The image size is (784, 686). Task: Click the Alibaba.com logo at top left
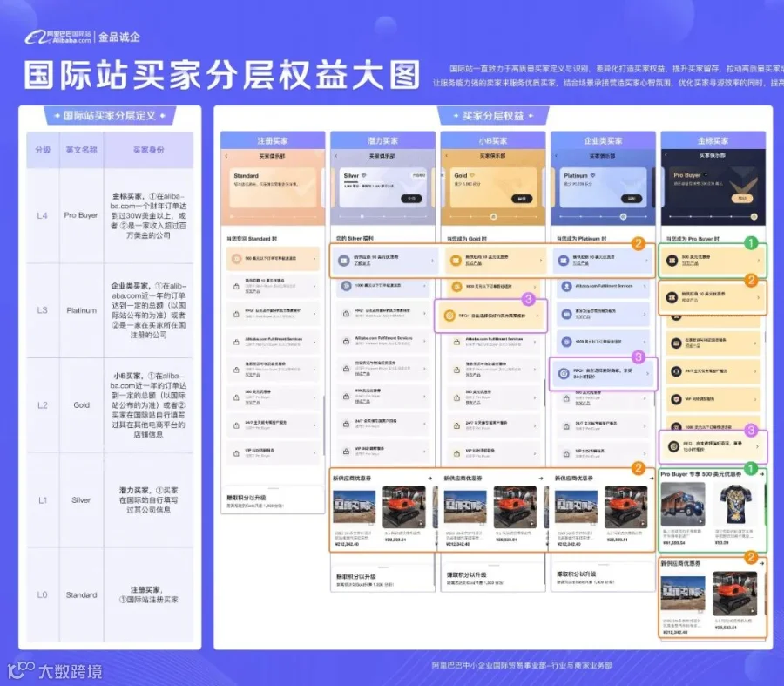point(58,37)
